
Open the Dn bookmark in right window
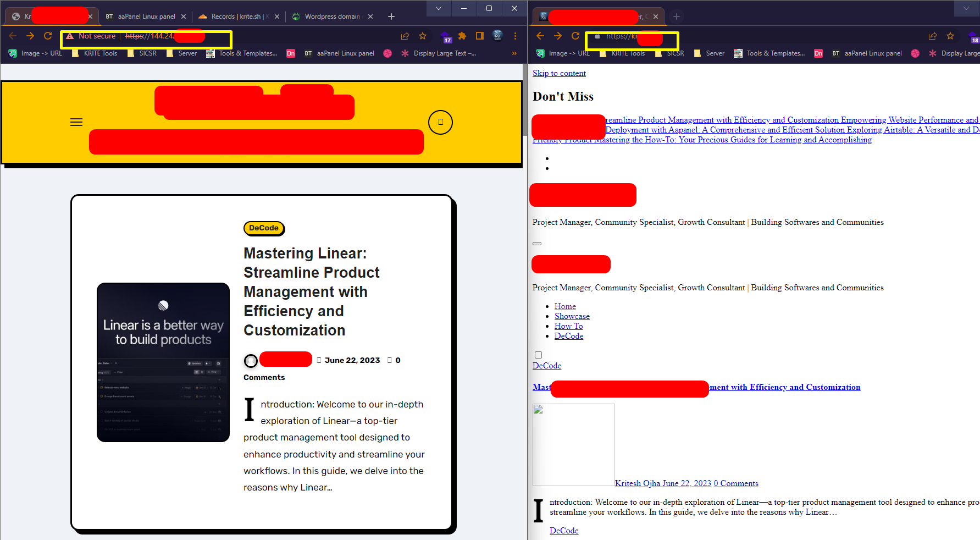[x=818, y=53]
